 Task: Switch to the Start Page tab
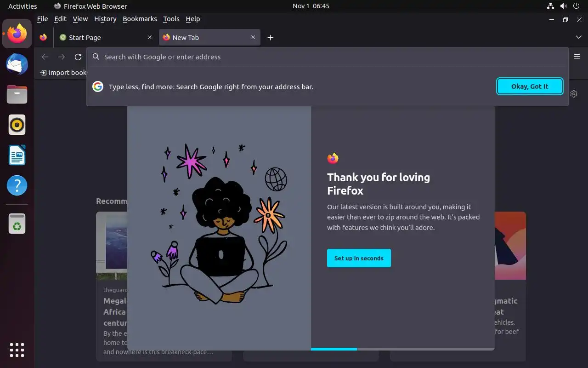click(105, 37)
